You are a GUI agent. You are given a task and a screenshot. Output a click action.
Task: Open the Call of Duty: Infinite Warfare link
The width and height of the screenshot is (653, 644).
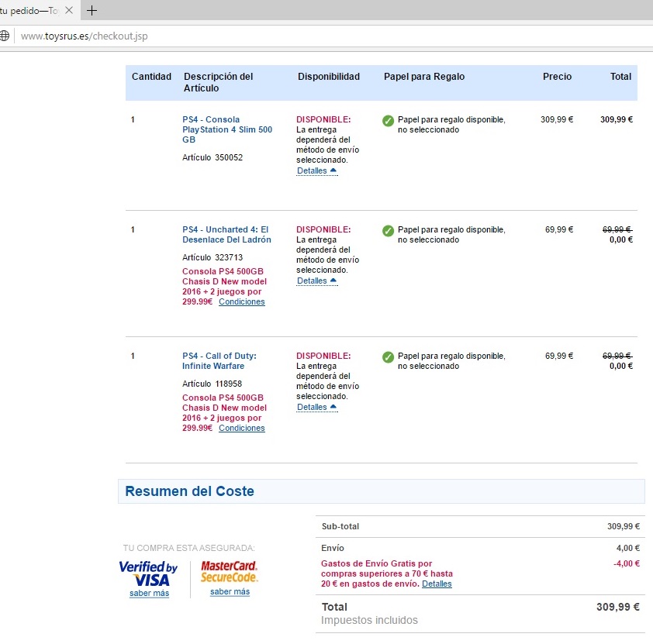pyautogui.click(x=219, y=361)
